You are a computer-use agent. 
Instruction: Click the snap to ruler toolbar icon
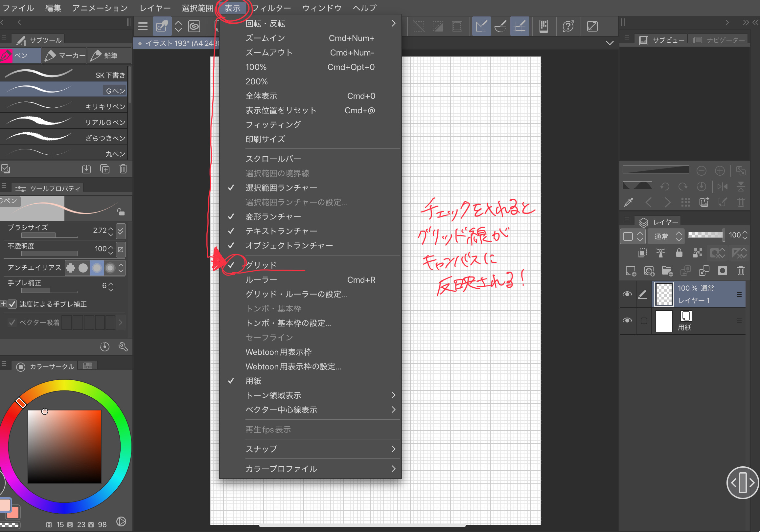click(481, 26)
